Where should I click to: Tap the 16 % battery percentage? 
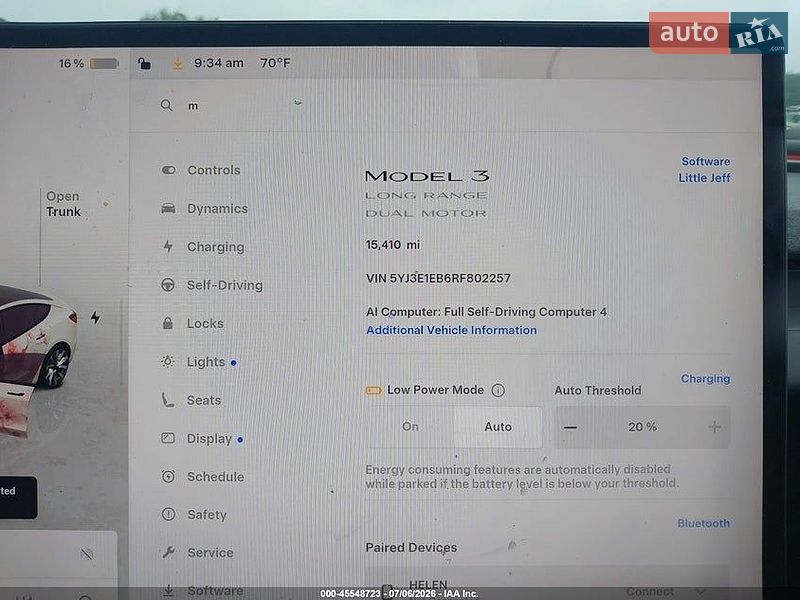tap(71, 64)
